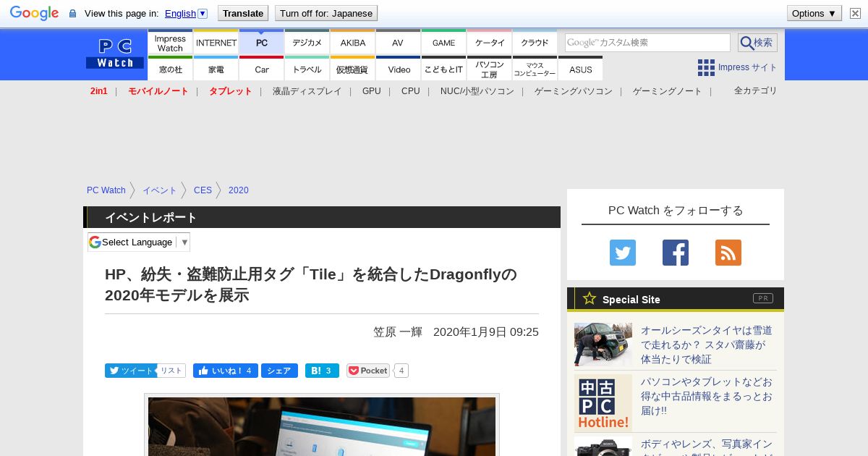
Task: Open the ゲーミングパソコン category link
Action: (574, 91)
